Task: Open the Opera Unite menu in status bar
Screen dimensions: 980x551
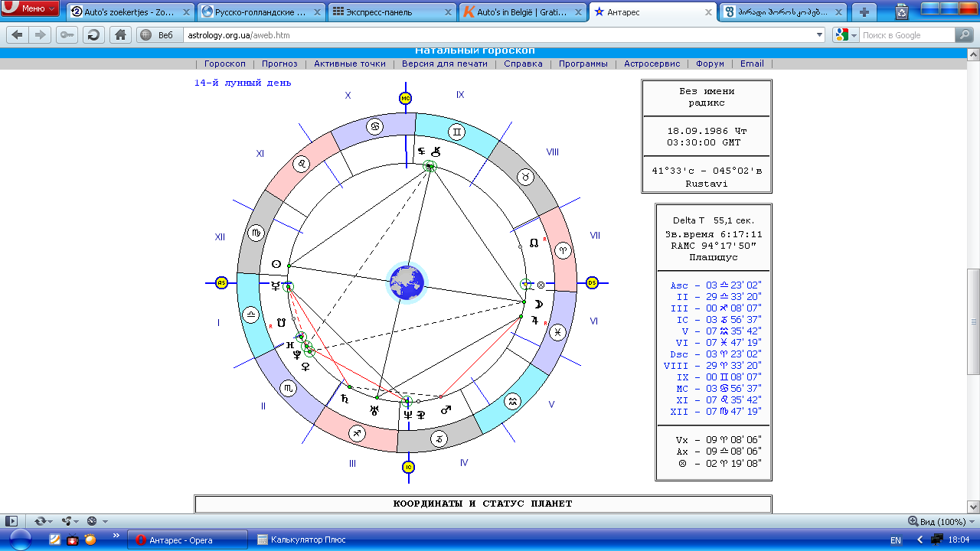Action: point(70,521)
